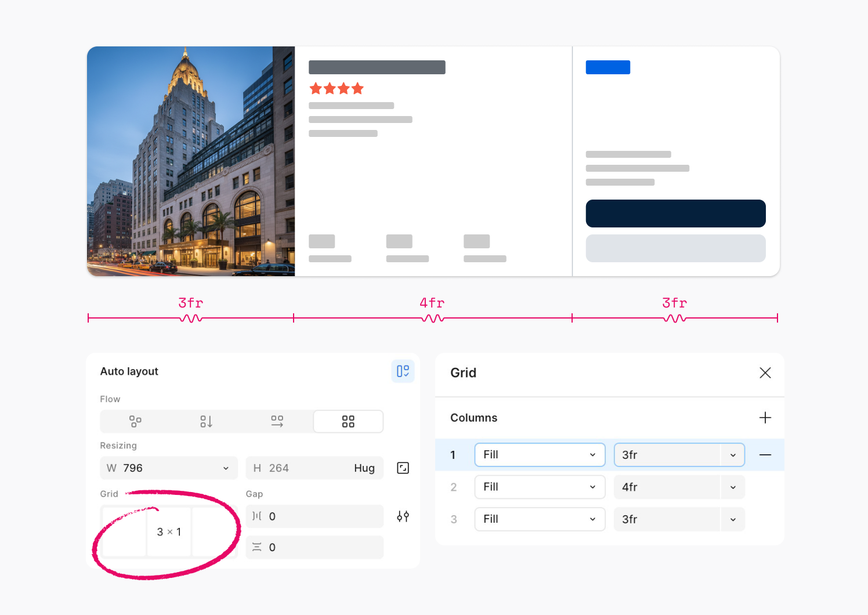Click the dark gray title bar on card

[377, 67]
